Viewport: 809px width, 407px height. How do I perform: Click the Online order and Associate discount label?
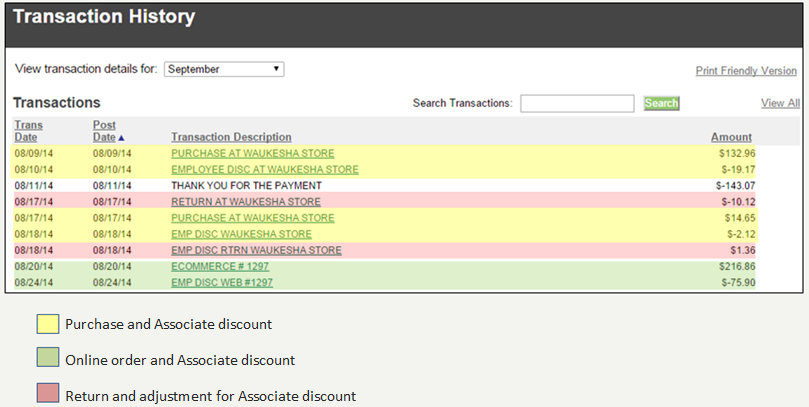click(180, 360)
